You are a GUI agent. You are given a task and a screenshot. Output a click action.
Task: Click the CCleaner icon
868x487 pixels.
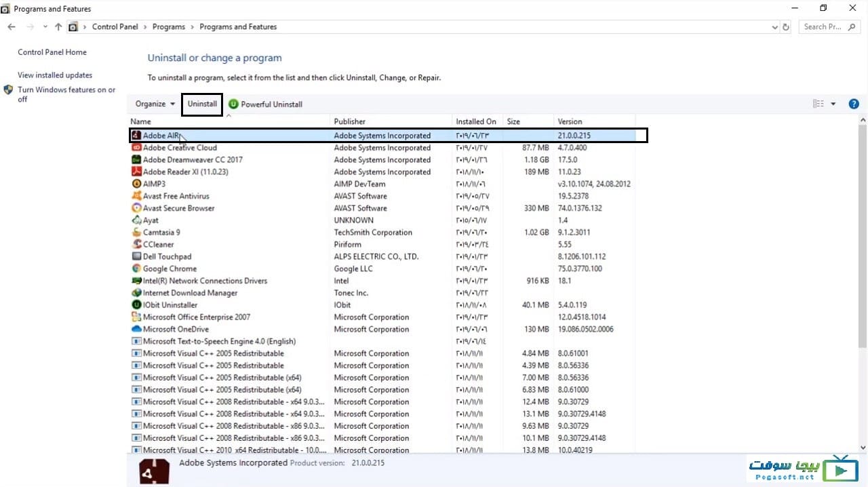[x=136, y=244]
